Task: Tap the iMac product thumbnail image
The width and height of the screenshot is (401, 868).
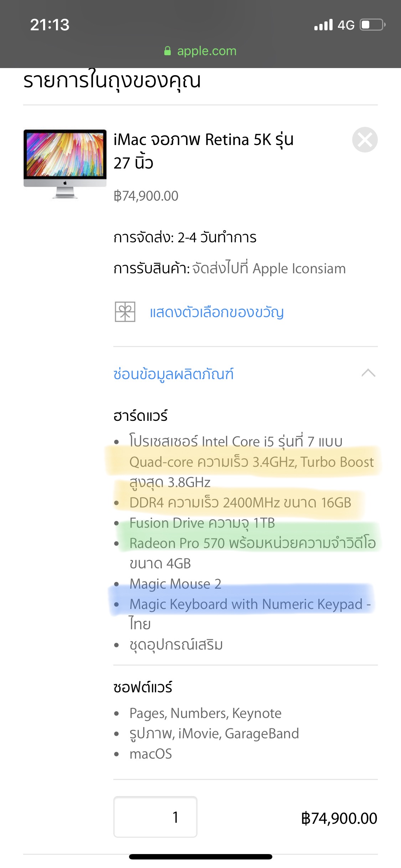Action: point(65,164)
